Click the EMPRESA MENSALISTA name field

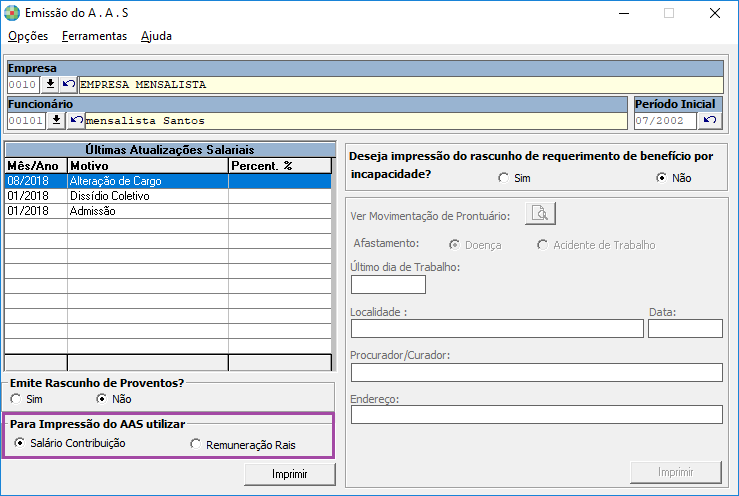401,84
